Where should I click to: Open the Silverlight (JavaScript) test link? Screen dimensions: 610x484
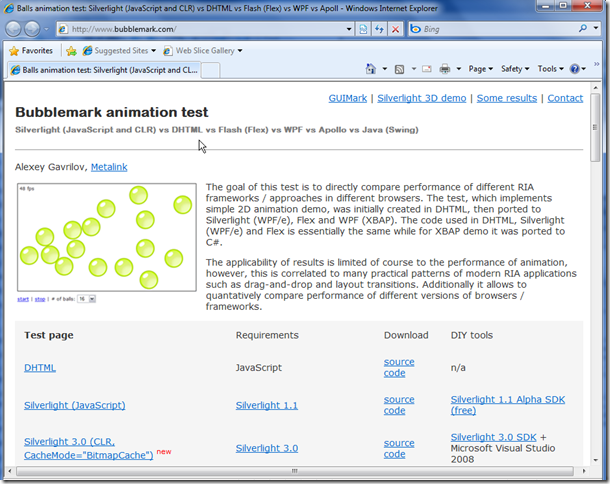75,405
